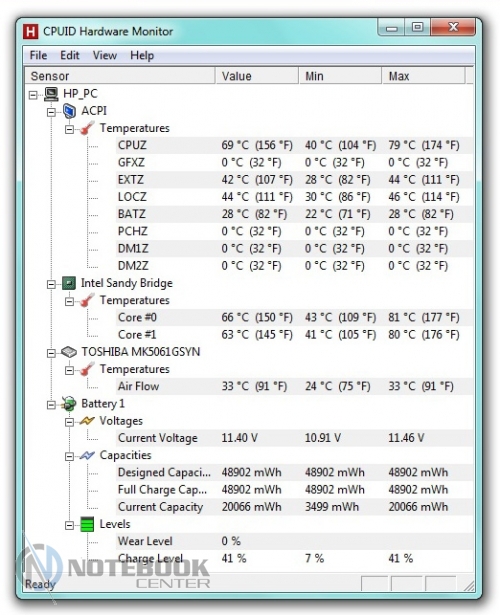Collapse the ACPI tree node

click(x=51, y=112)
